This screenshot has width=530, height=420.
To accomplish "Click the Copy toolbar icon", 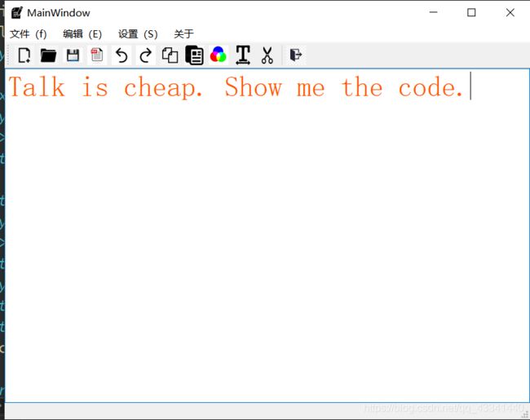I will (x=170, y=55).
